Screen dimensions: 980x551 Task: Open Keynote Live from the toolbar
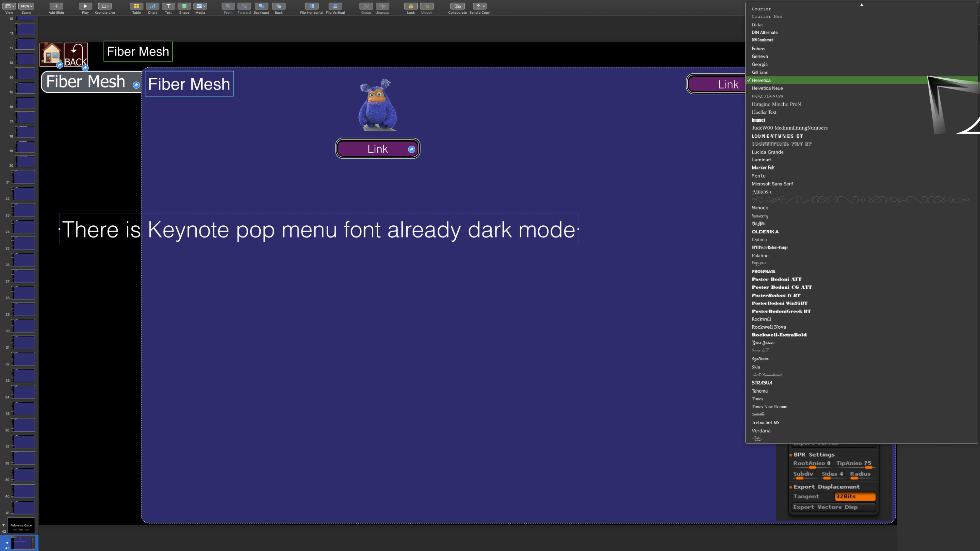105,6
